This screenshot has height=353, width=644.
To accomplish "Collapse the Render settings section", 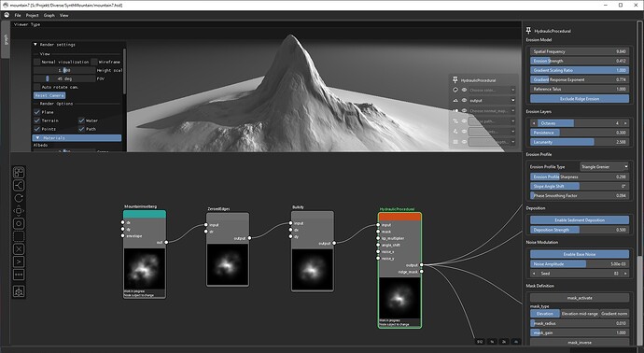I will tap(35, 45).
